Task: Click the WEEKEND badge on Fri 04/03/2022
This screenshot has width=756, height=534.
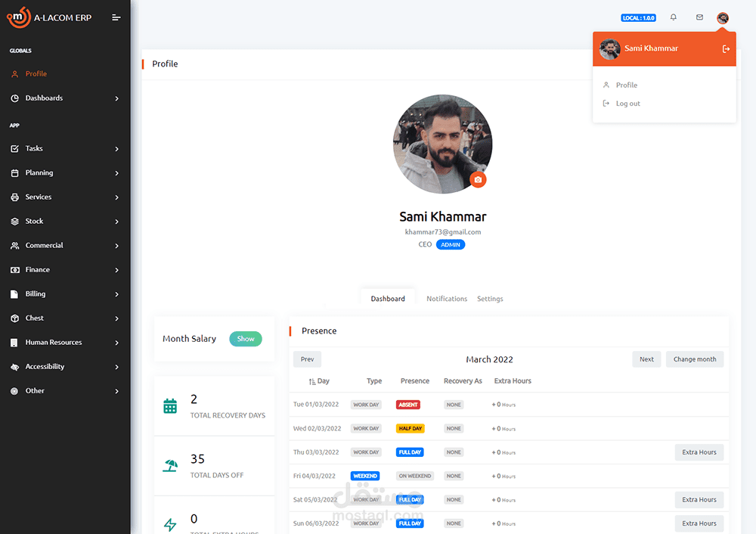Action: click(x=365, y=476)
